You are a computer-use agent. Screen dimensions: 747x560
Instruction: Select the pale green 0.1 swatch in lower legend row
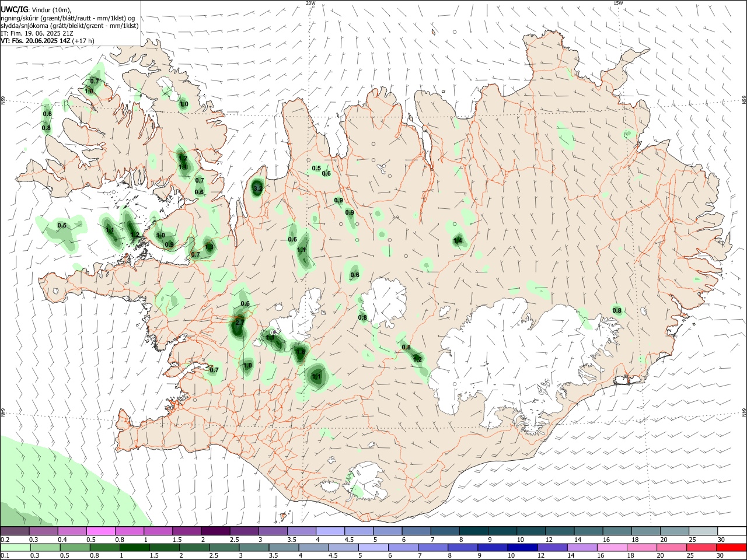point(15,548)
